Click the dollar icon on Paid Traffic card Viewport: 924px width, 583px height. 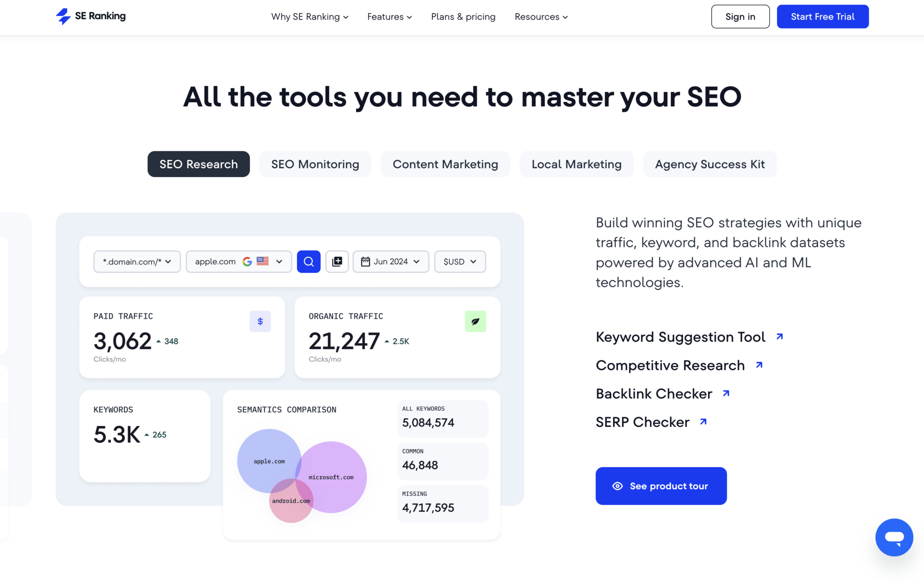click(260, 321)
